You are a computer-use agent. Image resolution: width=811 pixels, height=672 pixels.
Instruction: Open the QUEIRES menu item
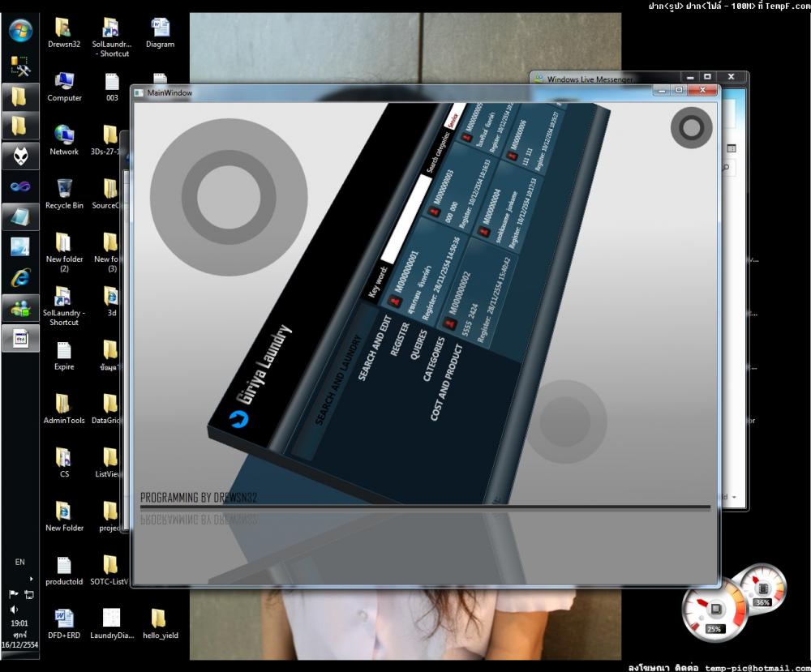[x=418, y=345]
